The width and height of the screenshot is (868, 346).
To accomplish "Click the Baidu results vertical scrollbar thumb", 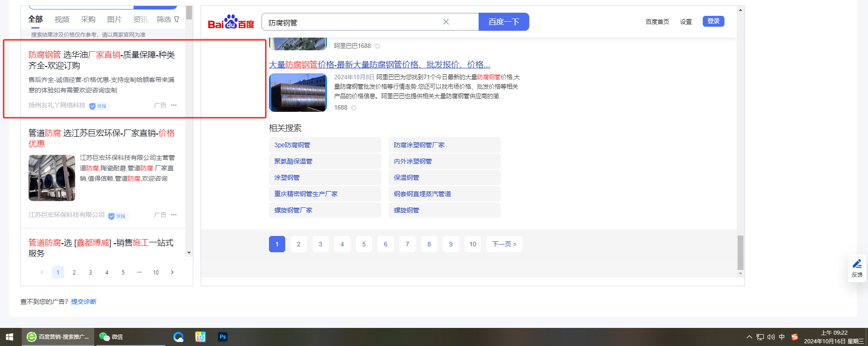I will click(x=740, y=252).
